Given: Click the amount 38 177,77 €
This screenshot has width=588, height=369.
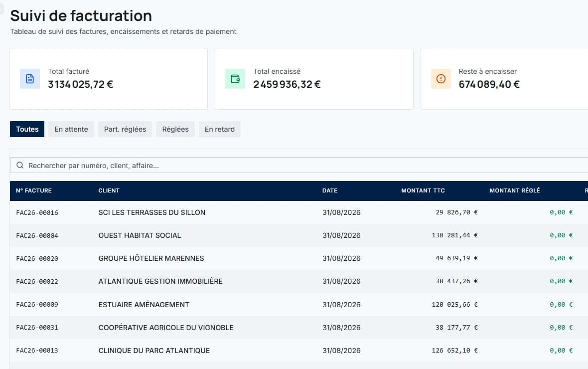Looking at the screenshot, I should click(x=457, y=327).
